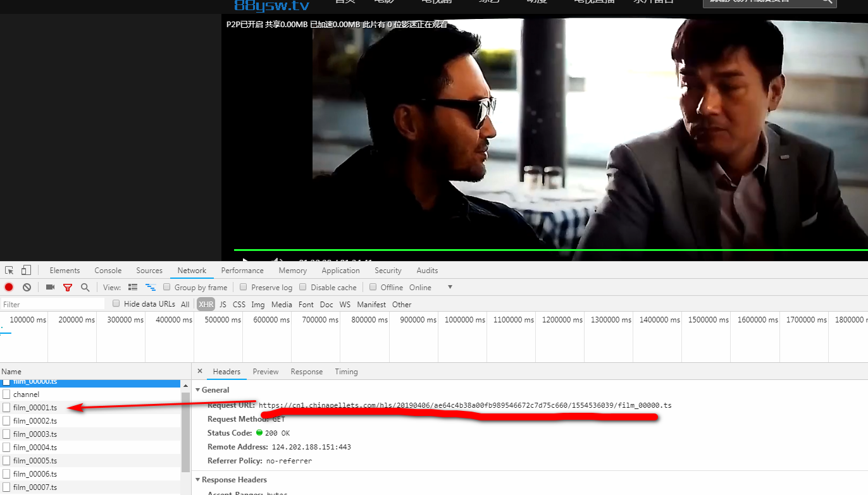Click the no-referrer policy value

point(289,461)
